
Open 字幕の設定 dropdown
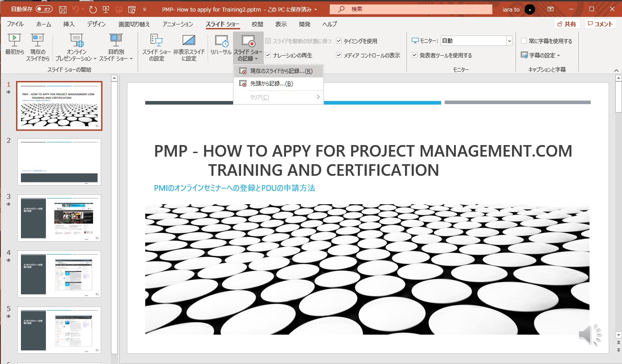pyautogui.click(x=540, y=55)
